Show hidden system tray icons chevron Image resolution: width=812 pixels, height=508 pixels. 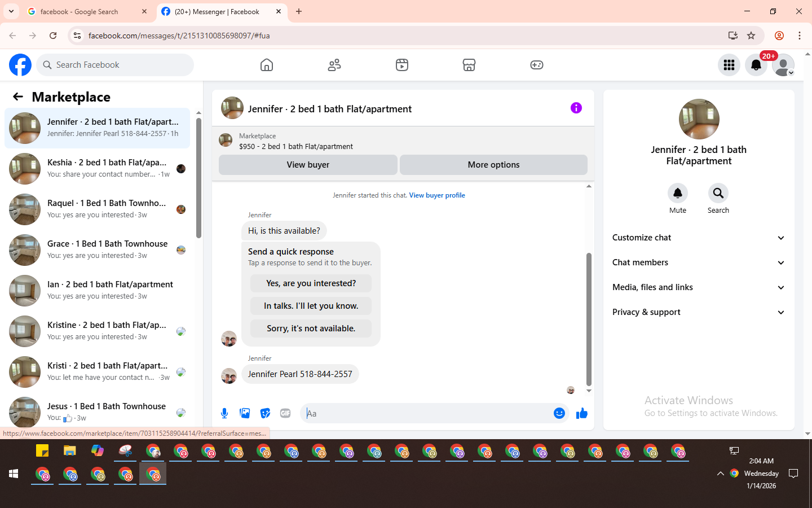pyautogui.click(x=720, y=474)
